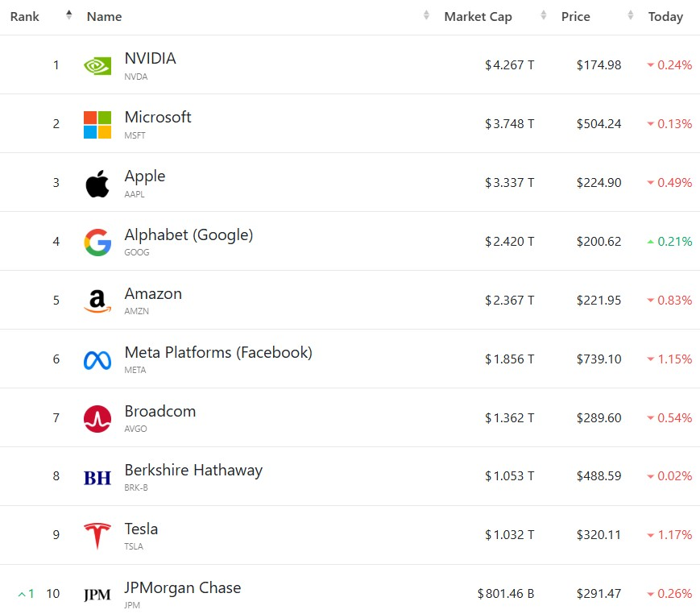Click the Market Cap header label
Screen dimensions: 700x614
coord(478,17)
